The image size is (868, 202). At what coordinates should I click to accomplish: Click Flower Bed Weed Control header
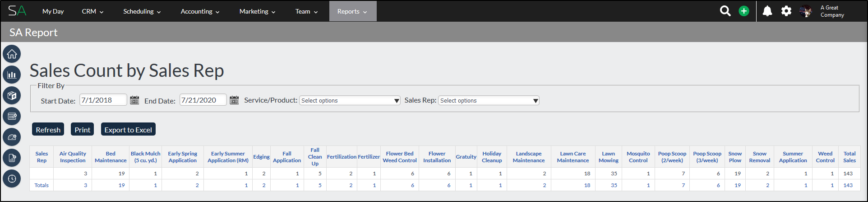click(400, 157)
